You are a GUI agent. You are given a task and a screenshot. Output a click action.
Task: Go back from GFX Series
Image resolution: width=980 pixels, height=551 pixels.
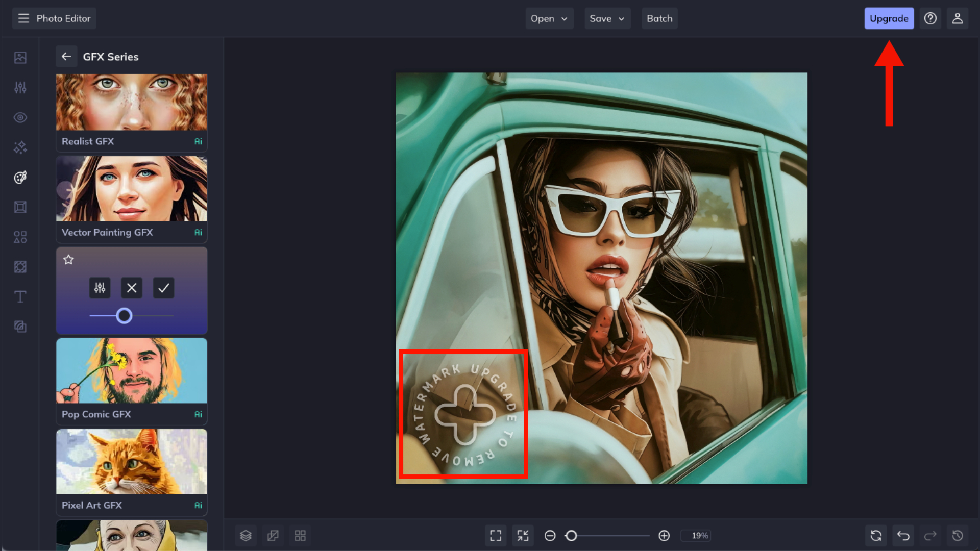66,57
